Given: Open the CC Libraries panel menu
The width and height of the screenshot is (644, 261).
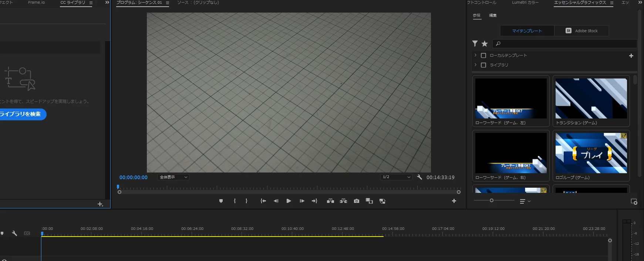Looking at the screenshot, I should click(91, 3).
